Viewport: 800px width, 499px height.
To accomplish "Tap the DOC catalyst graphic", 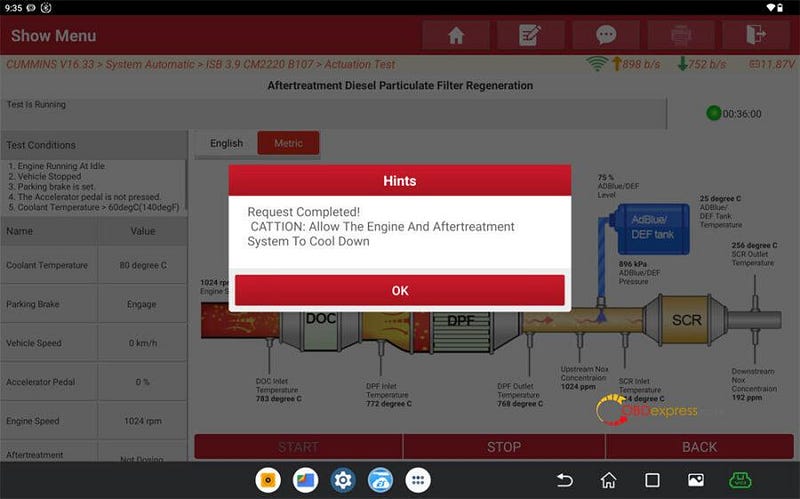I will [x=320, y=329].
